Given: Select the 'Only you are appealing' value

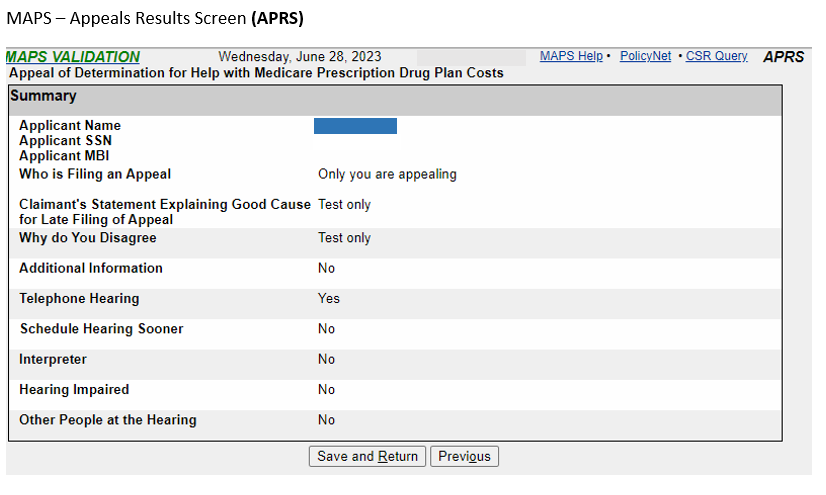Looking at the screenshot, I should 387,174.
